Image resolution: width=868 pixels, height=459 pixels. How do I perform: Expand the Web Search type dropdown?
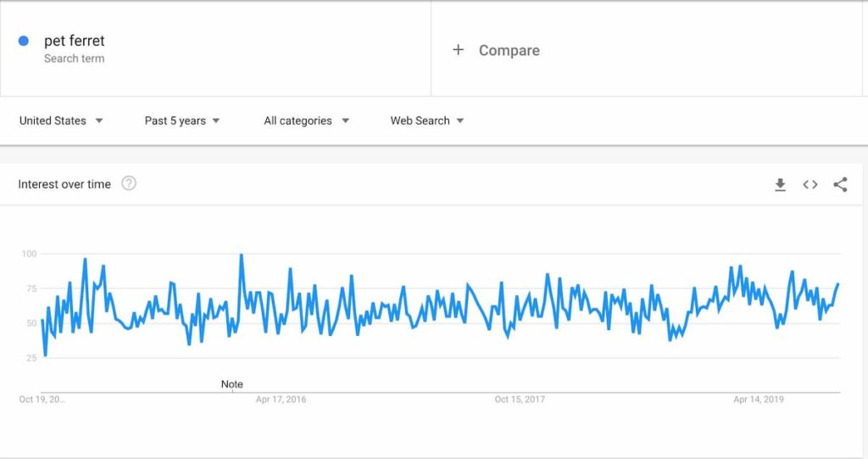pos(427,120)
